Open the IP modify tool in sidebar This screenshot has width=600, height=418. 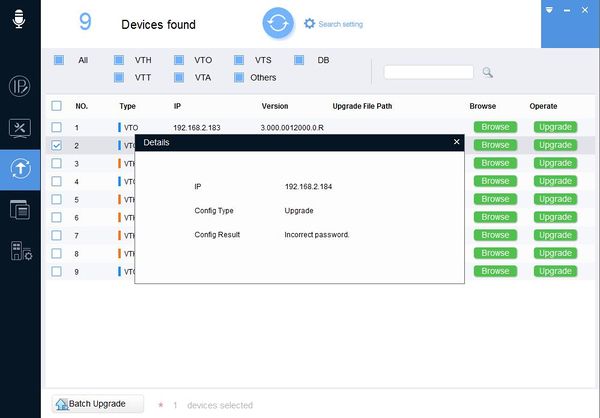pyautogui.click(x=20, y=86)
